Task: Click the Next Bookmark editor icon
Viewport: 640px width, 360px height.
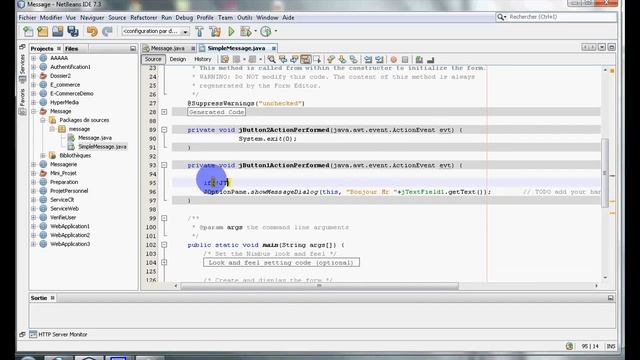Action: tap(342, 60)
